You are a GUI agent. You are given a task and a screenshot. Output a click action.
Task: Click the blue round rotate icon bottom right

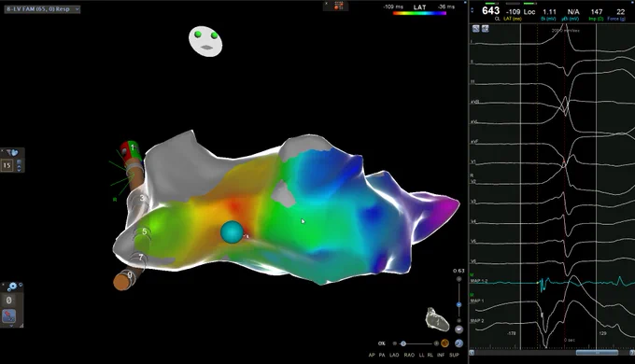point(459,343)
